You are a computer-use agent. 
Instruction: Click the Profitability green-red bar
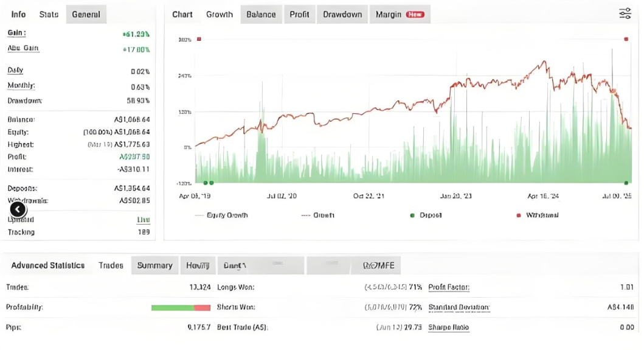tap(181, 307)
